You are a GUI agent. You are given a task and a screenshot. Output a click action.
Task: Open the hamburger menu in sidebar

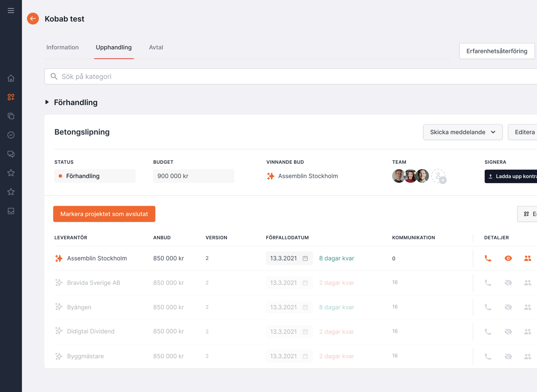pos(11,10)
